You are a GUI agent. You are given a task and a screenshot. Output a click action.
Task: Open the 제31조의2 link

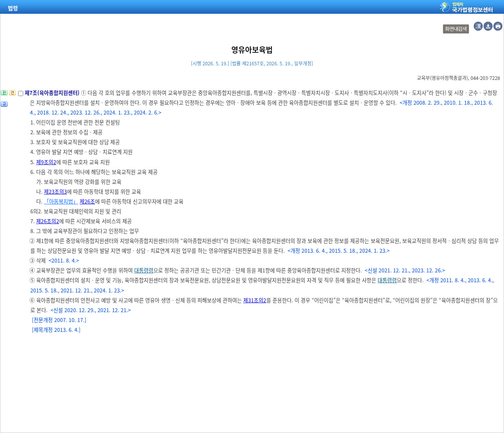point(255,300)
